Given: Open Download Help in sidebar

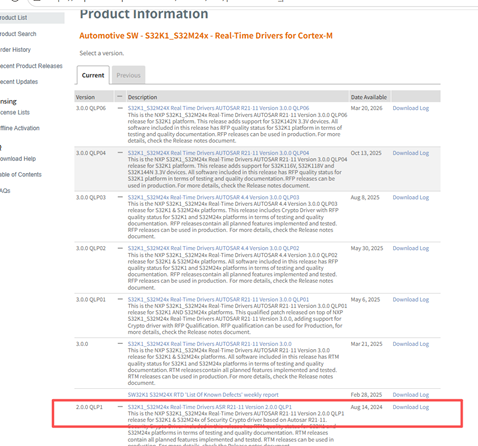Looking at the screenshot, I should (18, 159).
